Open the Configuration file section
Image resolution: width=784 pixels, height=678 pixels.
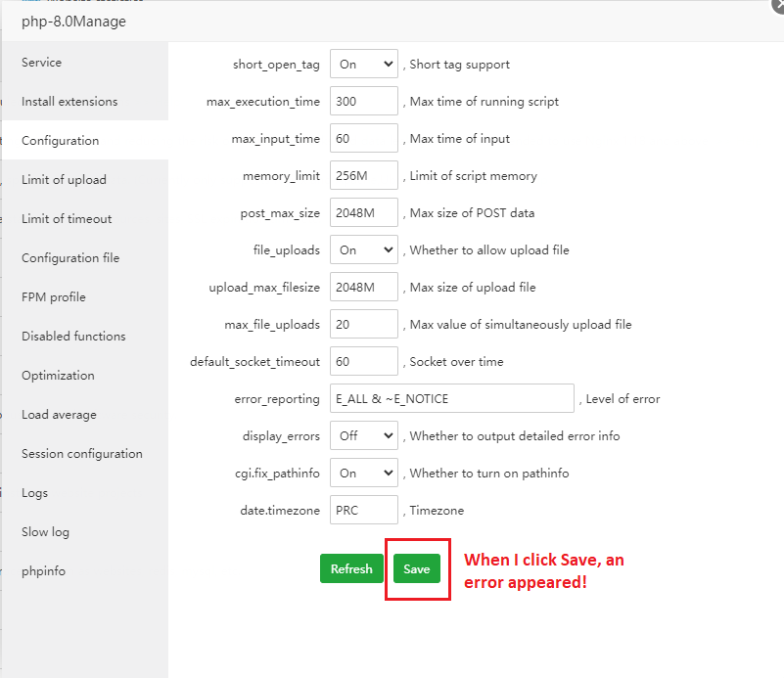pyautogui.click(x=70, y=258)
